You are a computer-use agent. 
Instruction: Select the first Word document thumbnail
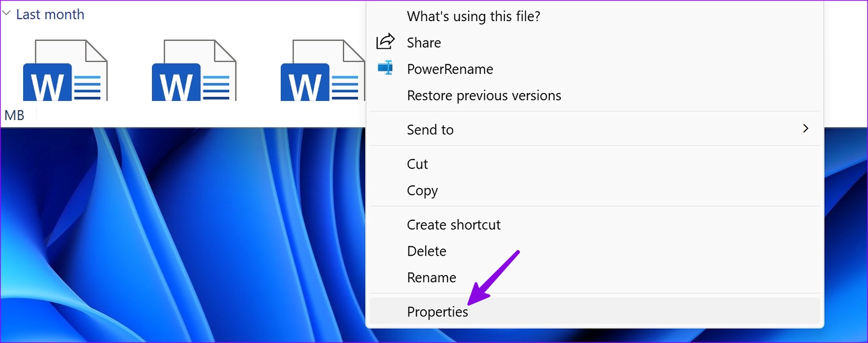[66, 70]
